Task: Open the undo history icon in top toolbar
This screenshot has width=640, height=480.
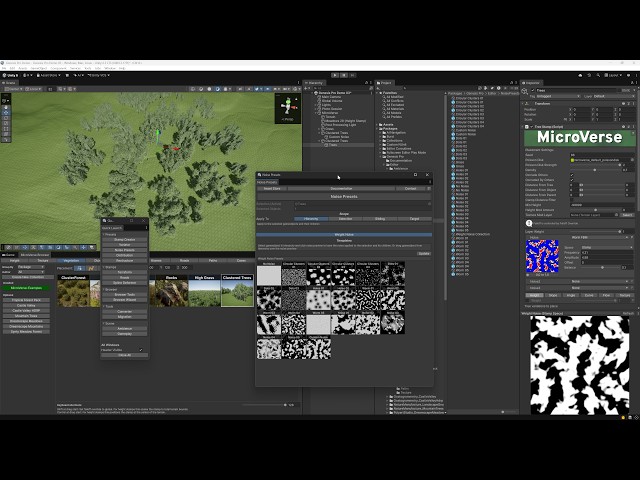Action: pos(589,76)
